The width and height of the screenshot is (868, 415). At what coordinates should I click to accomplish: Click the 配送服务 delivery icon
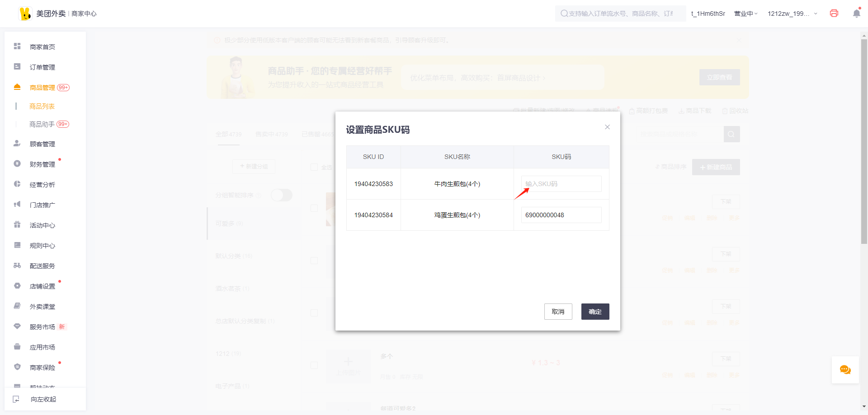coord(17,266)
